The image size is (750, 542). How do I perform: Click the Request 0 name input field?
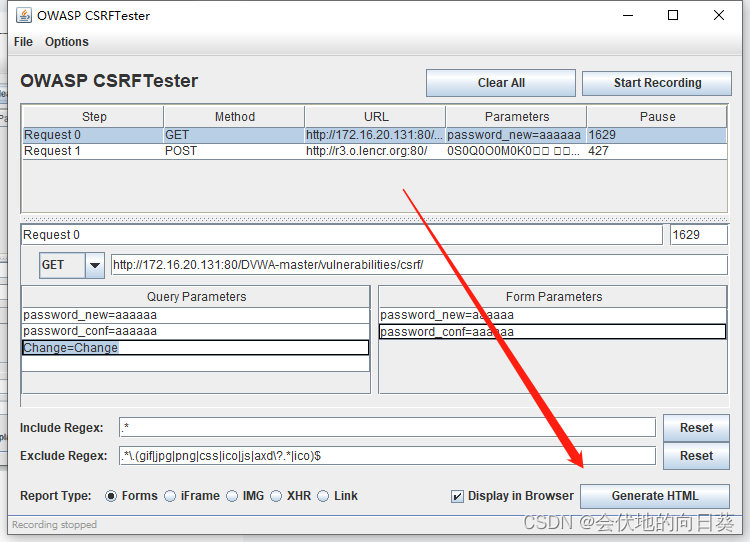[x=342, y=235]
